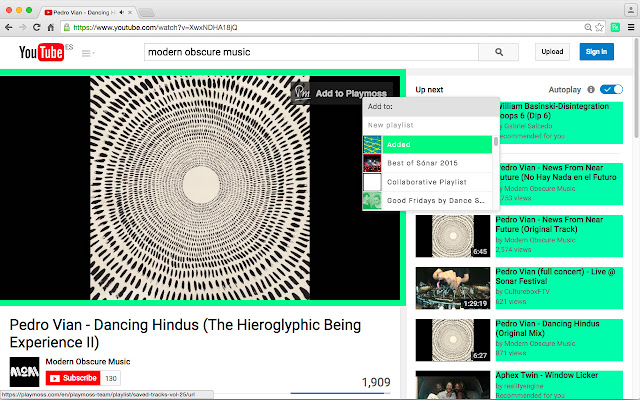640x400 pixels.
Task: Subscribe to Modern Obscure Music
Action: click(73, 378)
